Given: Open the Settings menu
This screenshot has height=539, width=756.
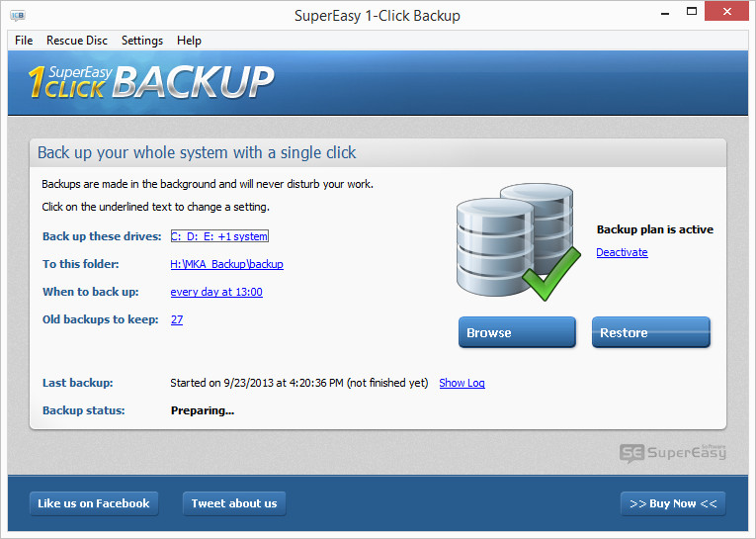Looking at the screenshot, I should tap(142, 41).
